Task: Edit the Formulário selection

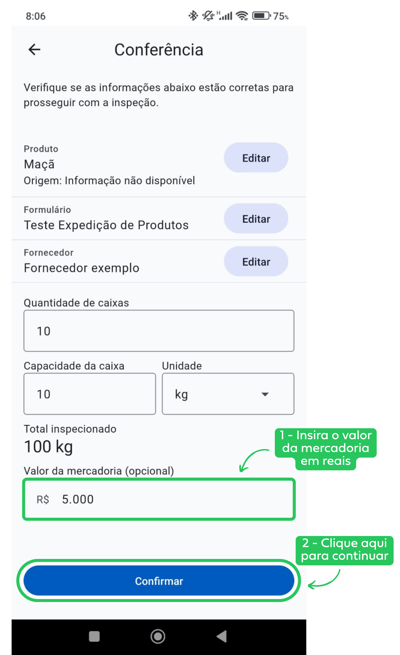Action: click(x=256, y=218)
